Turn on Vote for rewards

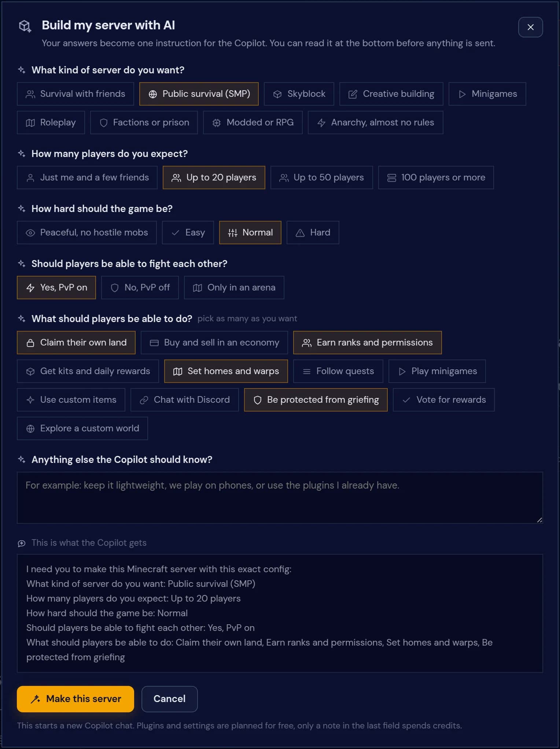444,400
